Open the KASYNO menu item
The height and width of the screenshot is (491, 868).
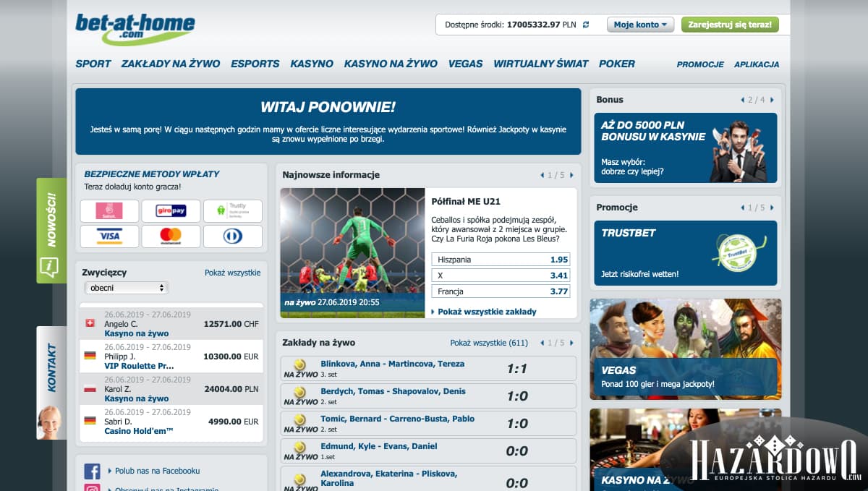click(x=312, y=64)
